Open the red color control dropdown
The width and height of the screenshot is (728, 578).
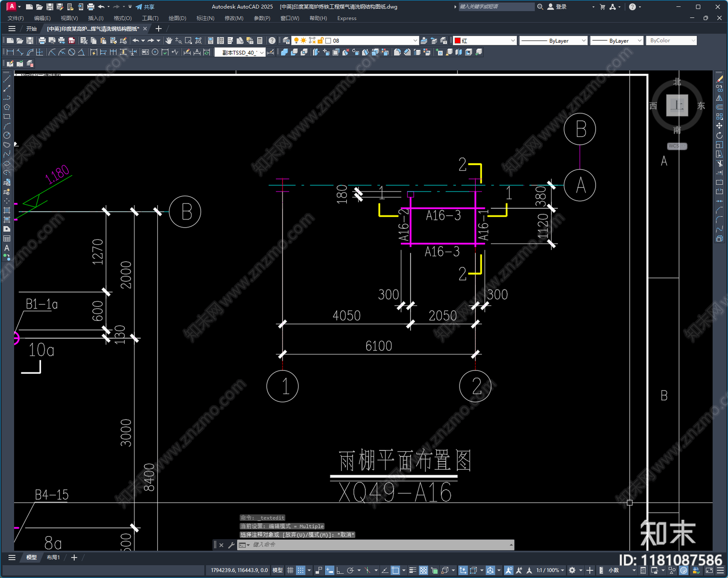513,41
